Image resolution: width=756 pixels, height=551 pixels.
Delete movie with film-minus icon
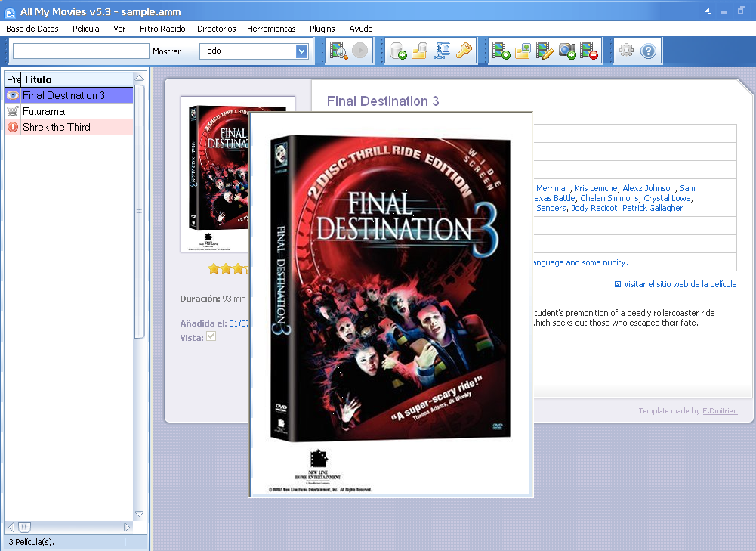(588, 51)
